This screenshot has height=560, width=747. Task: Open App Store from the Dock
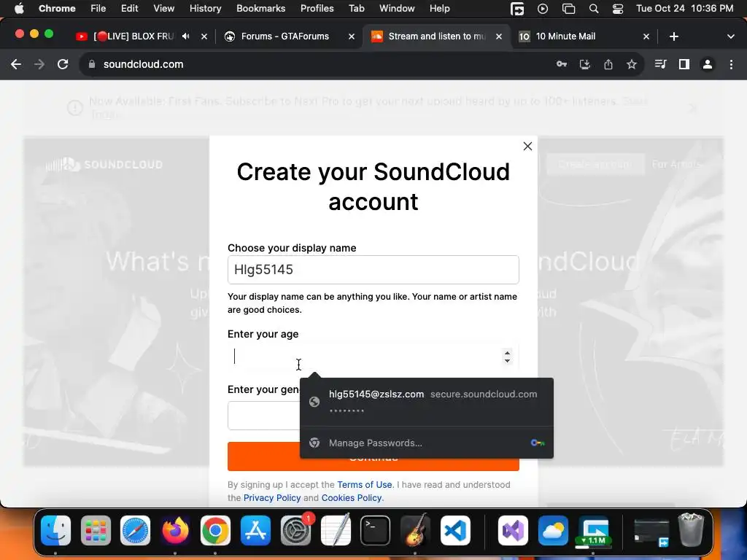[255, 530]
